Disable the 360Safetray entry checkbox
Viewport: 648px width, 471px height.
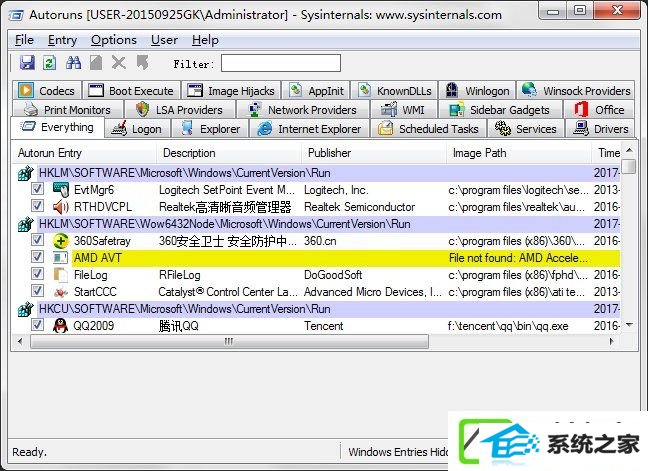coord(37,240)
